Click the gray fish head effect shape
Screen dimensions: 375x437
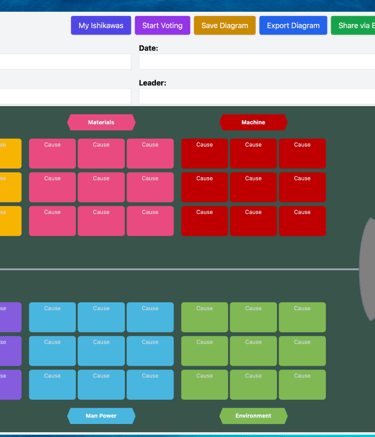point(367,269)
